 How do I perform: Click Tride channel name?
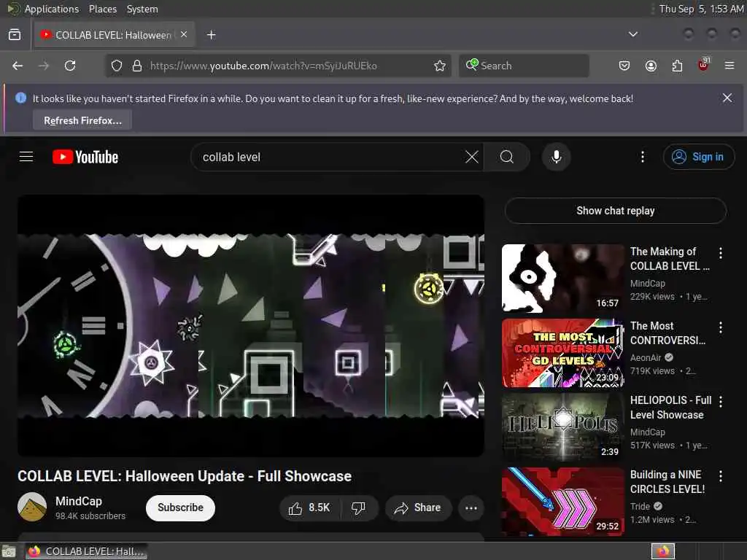tap(640, 506)
